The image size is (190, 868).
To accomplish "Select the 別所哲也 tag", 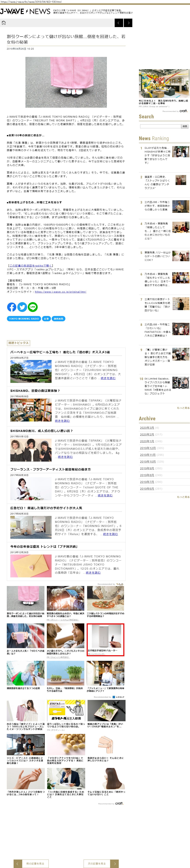I will coord(58,318).
